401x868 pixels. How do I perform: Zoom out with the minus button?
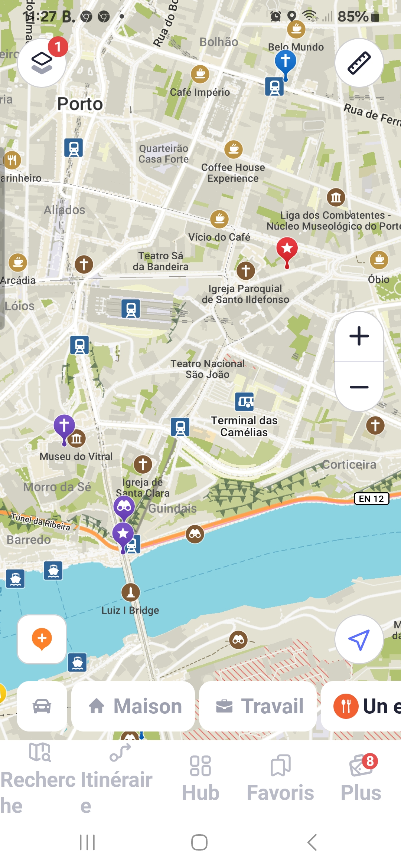[x=359, y=387]
